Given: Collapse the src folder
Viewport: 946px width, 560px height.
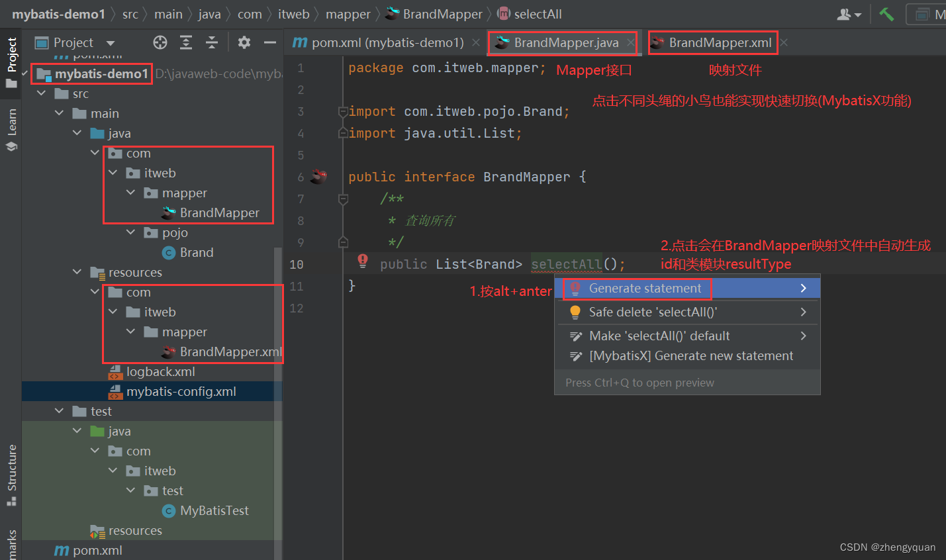Looking at the screenshot, I should point(42,93).
